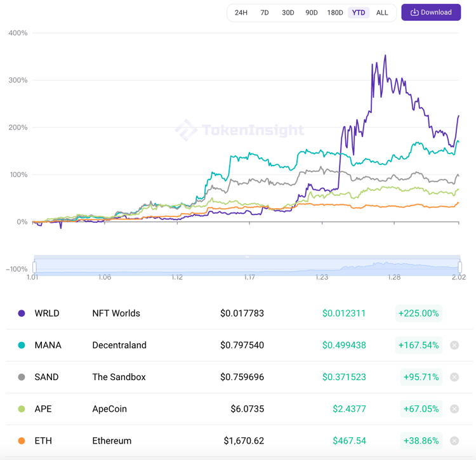Switch to the 7D time range

coord(265,13)
